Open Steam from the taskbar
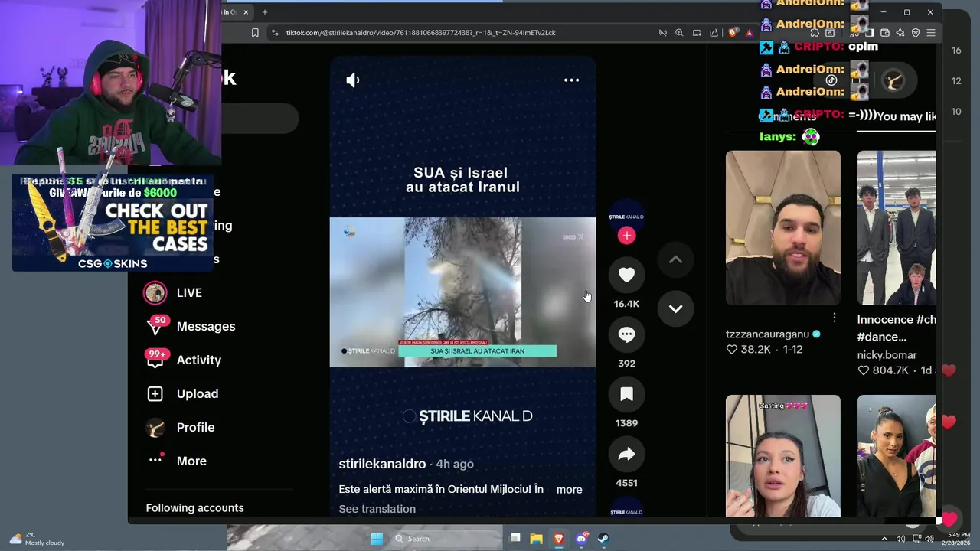980x551 pixels. point(603,539)
